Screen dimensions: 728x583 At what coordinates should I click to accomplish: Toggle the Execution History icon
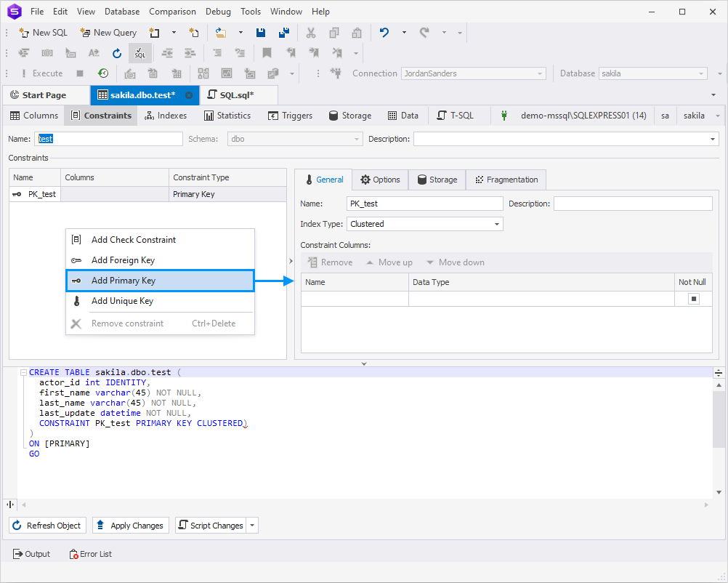coord(102,73)
